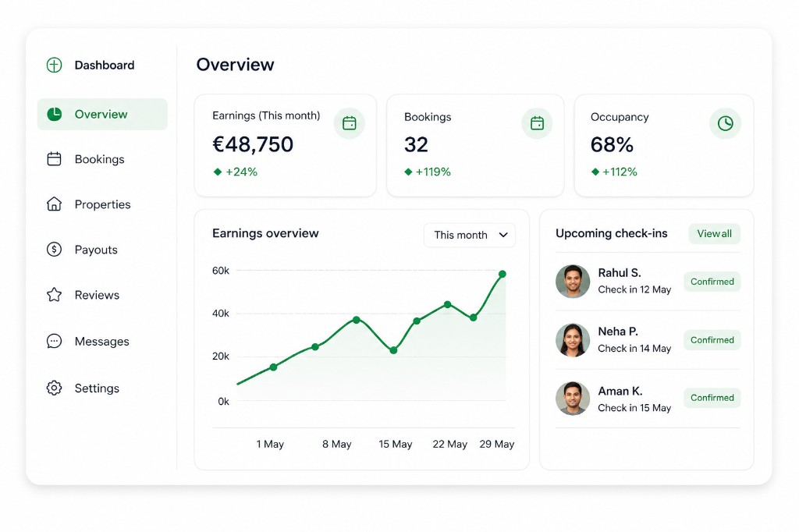Click the Messages chat bubble icon
The width and height of the screenshot is (799, 532).
pos(54,341)
